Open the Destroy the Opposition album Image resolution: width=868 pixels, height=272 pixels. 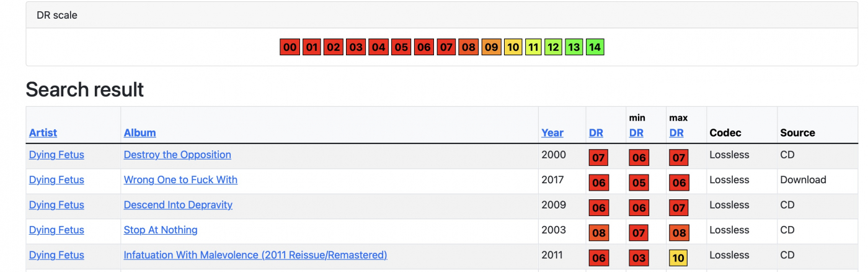177,155
